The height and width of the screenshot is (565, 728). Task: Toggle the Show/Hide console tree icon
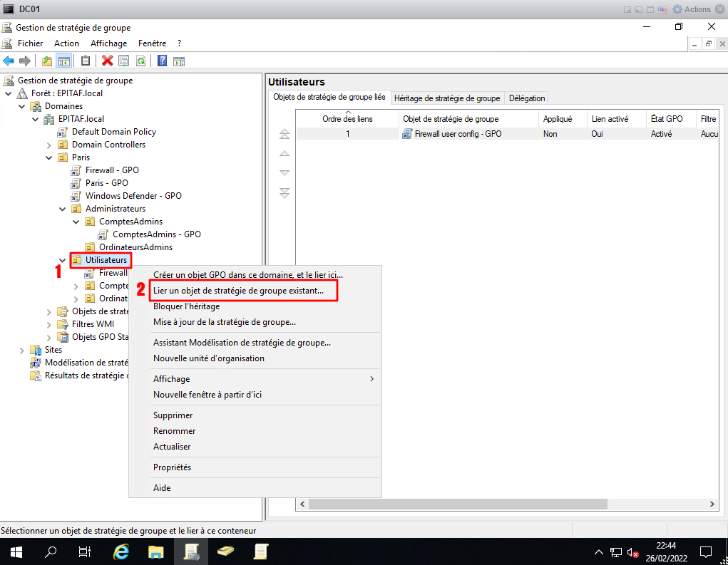coord(63,61)
